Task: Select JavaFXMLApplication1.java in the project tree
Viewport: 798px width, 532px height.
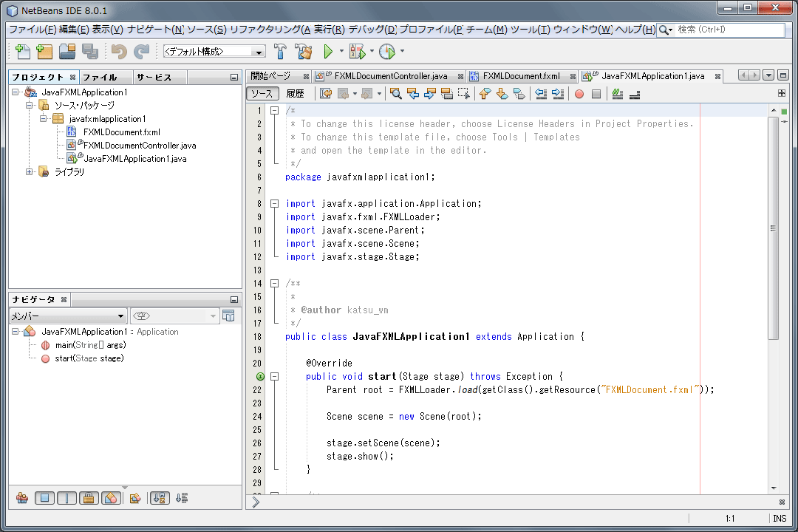Action: point(135,159)
